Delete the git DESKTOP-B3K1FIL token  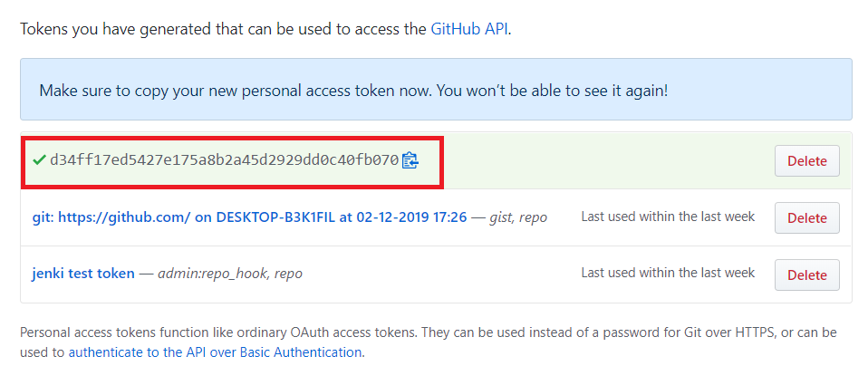coord(807,218)
